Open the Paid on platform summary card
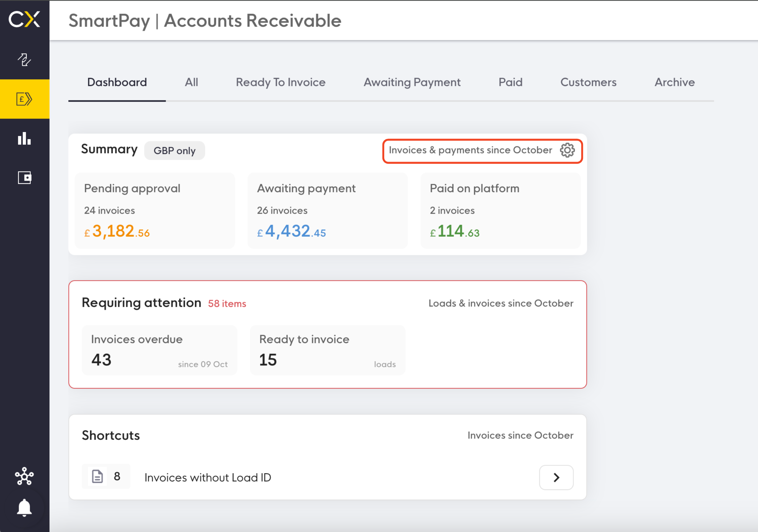758x532 pixels. point(500,211)
